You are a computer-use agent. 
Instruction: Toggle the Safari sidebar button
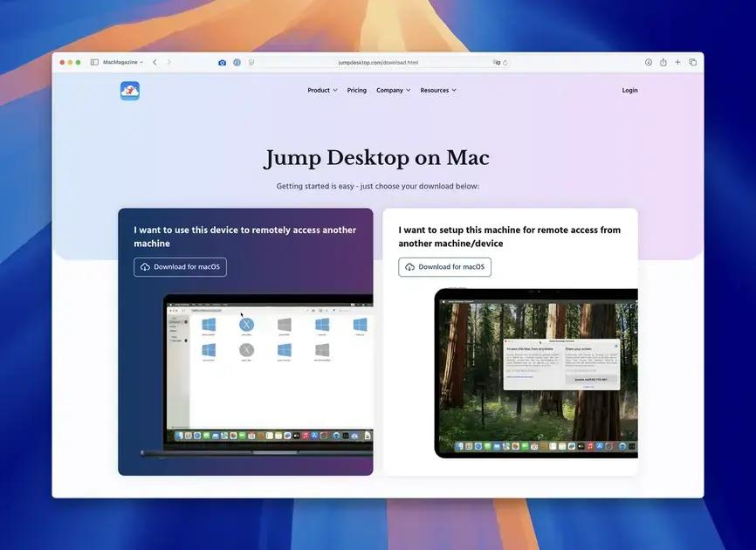[94, 62]
